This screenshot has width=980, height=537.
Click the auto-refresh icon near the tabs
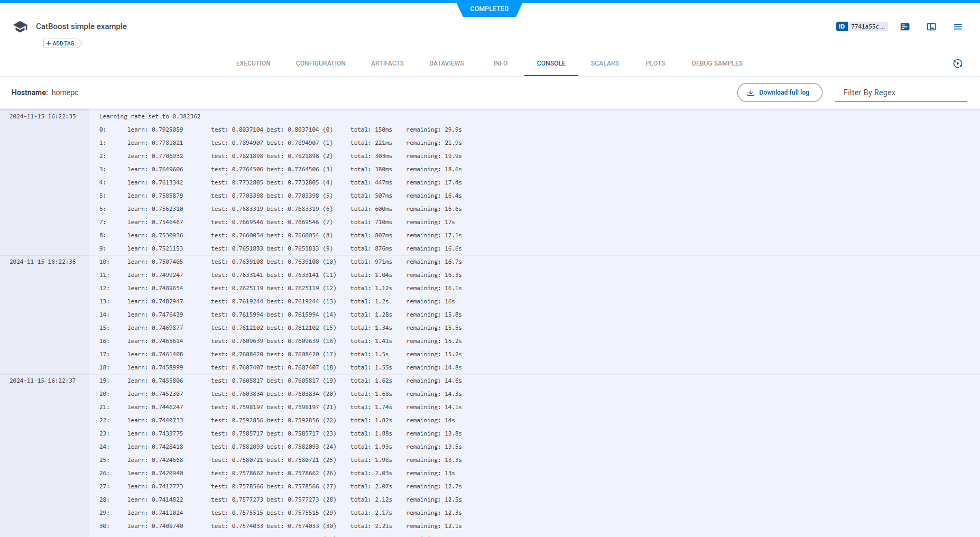tap(958, 63)
